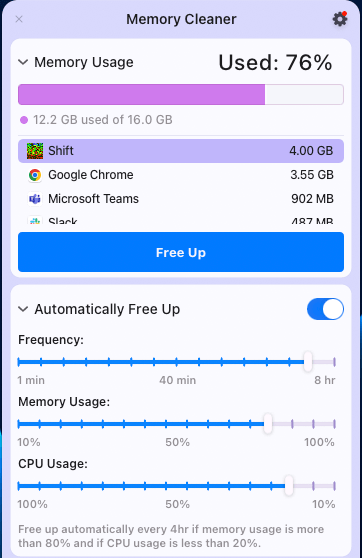Image resolution: width=362 pixels, height=558 pixels.
Task: Disable the Automatically Free Up switch
Action: [325, 309]
